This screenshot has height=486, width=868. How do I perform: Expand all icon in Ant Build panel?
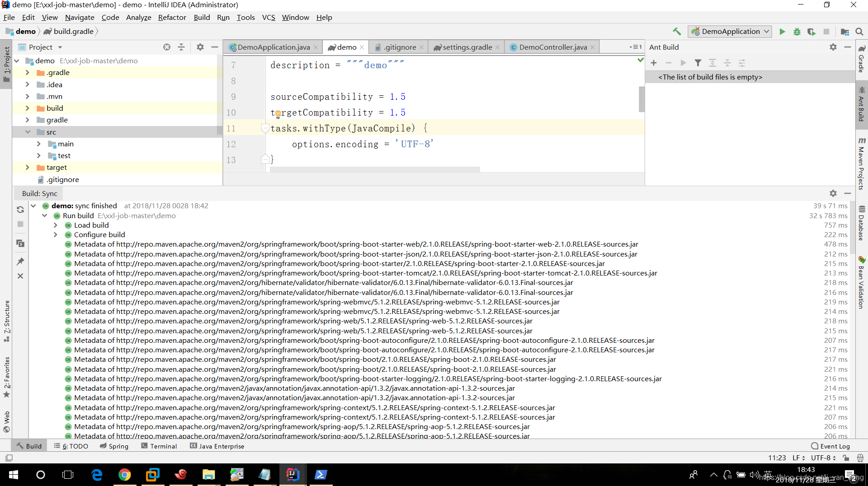[x=712, y=63]
